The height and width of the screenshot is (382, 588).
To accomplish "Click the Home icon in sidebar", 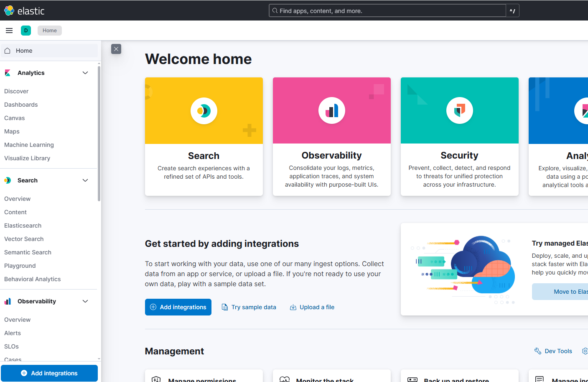I will click(7, 51).
